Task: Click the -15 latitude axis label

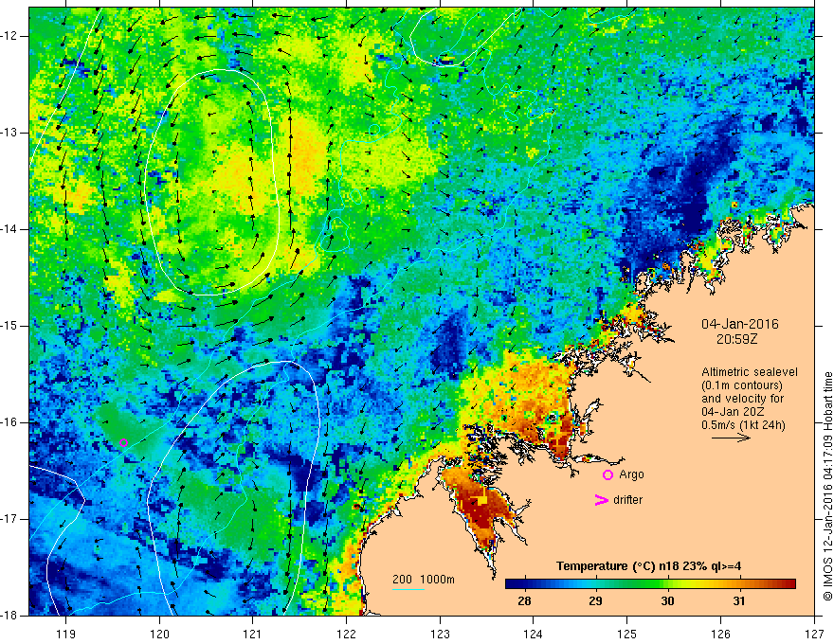Action: pos(9,326)
